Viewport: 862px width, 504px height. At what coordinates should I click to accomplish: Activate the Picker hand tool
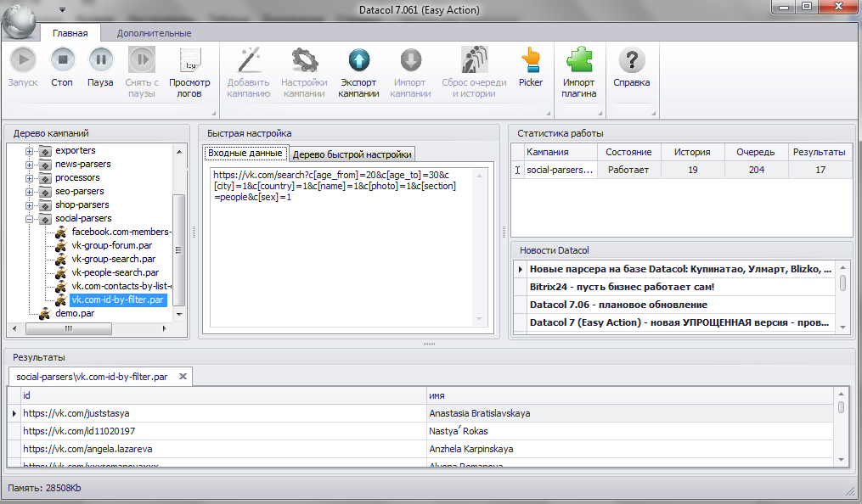tap(531, 60)
